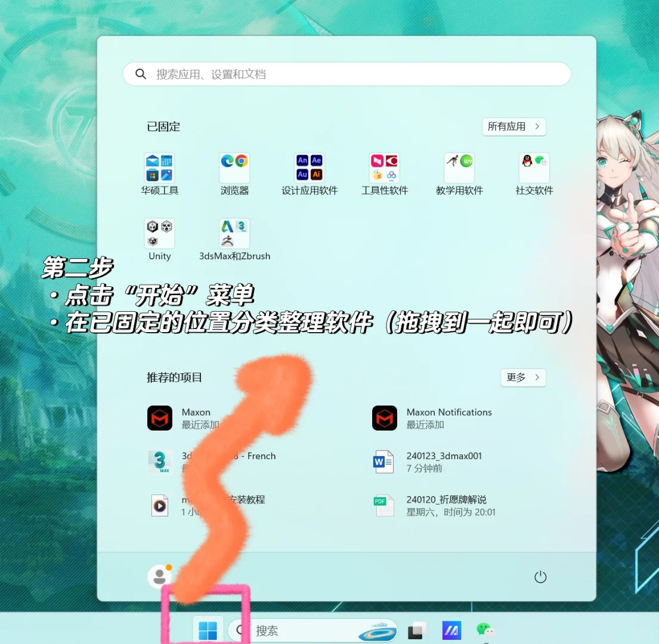Open the Maxon Notifications item
This screenshot has width=659, height=644.
click(448, 417)
